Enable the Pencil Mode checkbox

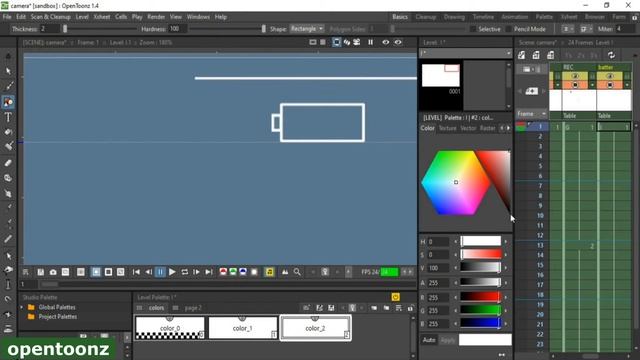(508, 29)
